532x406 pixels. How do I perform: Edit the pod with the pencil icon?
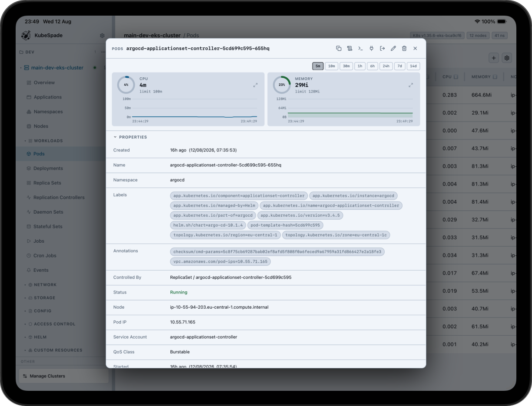393,48
